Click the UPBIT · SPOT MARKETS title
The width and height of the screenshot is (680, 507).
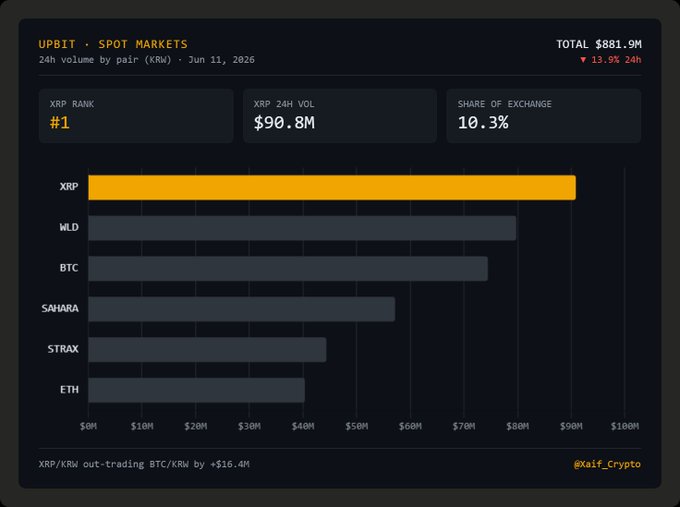pos(113,44)
